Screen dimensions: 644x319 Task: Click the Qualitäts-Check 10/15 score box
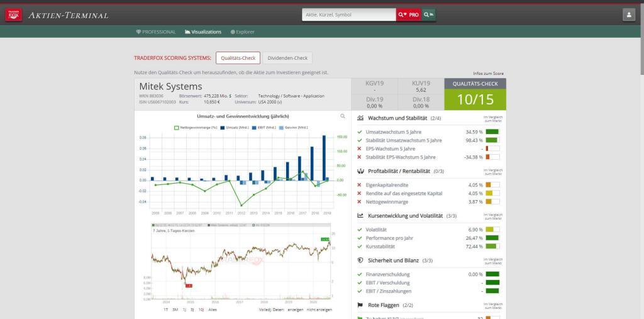(x=475, y=94)
